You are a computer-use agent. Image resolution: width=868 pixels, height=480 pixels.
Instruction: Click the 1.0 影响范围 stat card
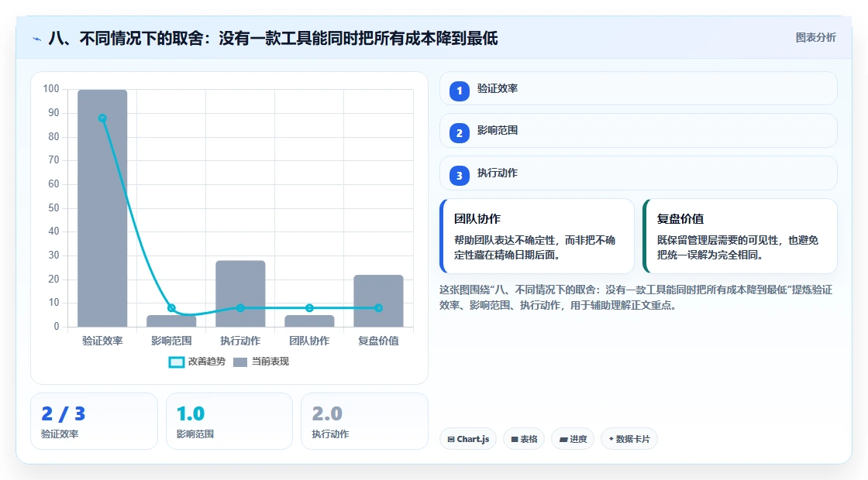(229, 421)
